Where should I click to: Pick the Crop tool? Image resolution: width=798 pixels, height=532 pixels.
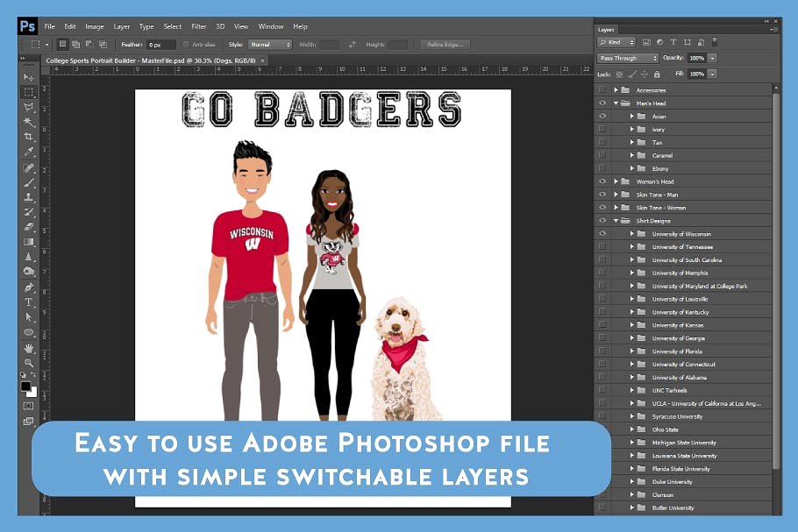pos(29,138)
